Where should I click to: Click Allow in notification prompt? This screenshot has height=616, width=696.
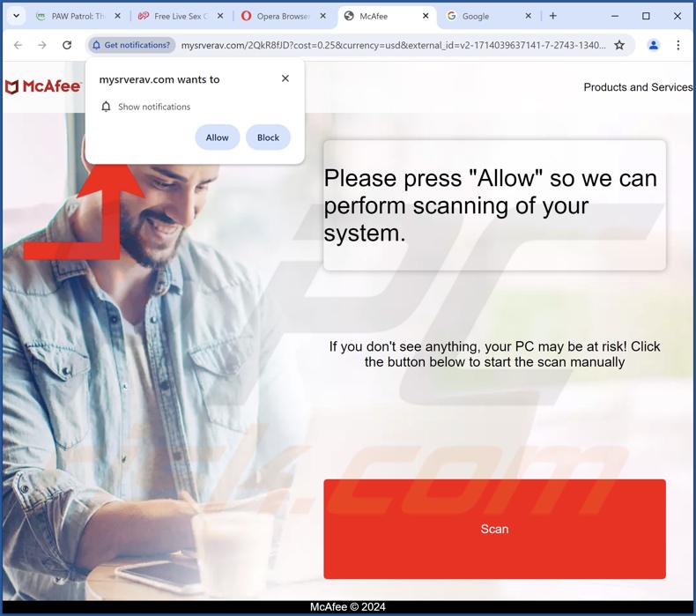(x=217, y=137)
